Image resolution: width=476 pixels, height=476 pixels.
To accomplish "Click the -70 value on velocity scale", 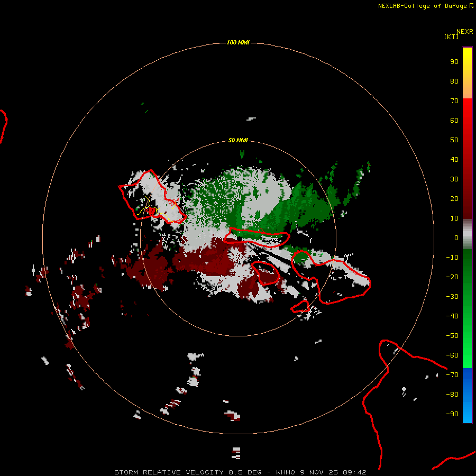I will (x=452, y=374).
